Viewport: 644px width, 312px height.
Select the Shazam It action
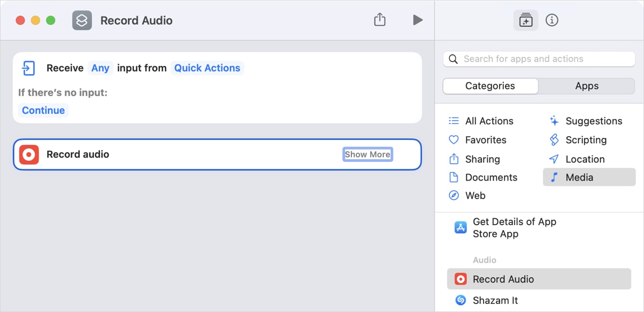click(x=496, y=300)
